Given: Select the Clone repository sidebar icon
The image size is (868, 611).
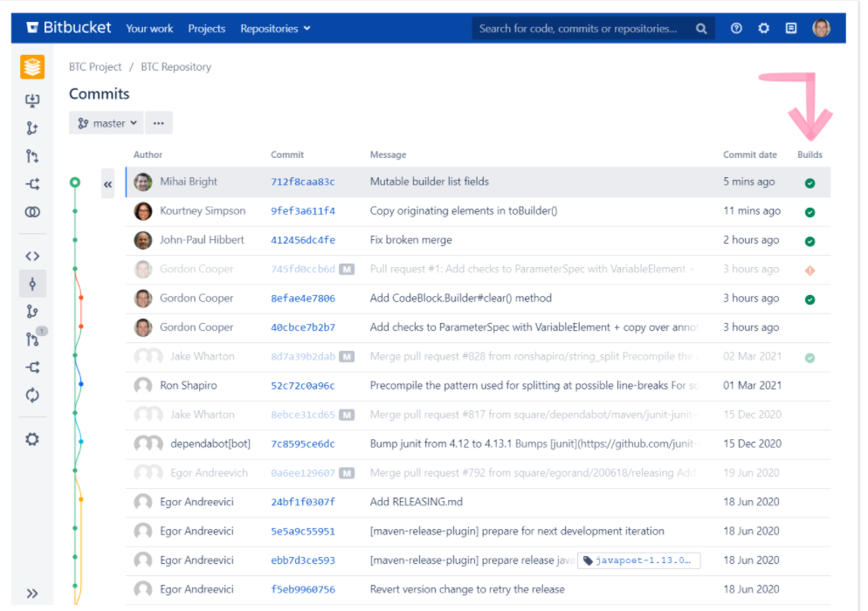Looking at the screenshot, I should (32, 100).
